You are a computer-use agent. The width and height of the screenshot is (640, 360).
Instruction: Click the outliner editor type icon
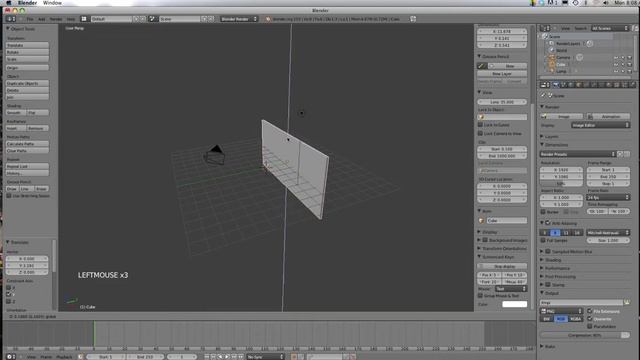point(545,28)
